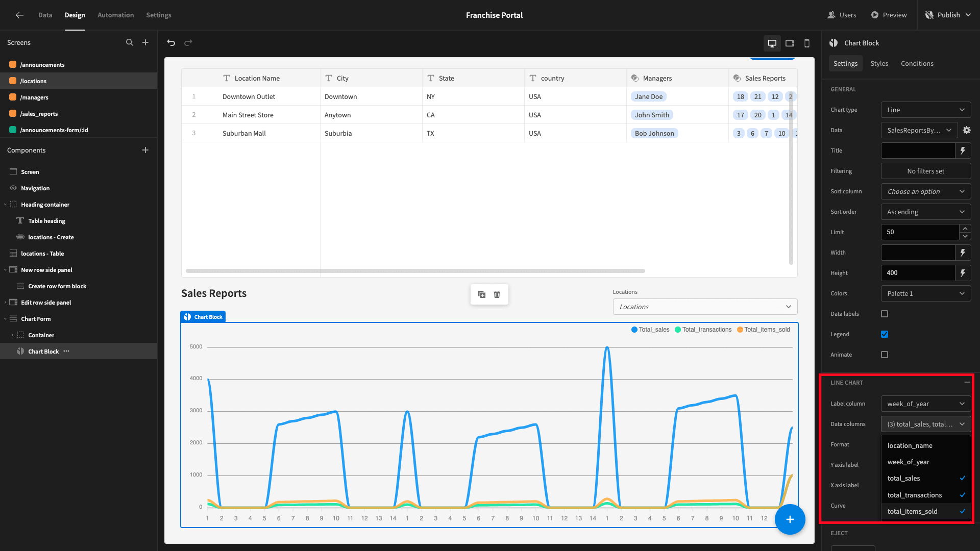This screenshot has width=980, height=551.
Task: Increase the Limit stepper value
Action: (x=965, y=228)
